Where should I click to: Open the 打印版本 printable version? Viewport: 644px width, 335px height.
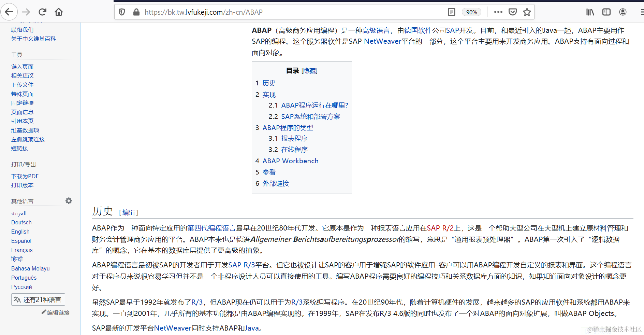(x=23, y=185)
